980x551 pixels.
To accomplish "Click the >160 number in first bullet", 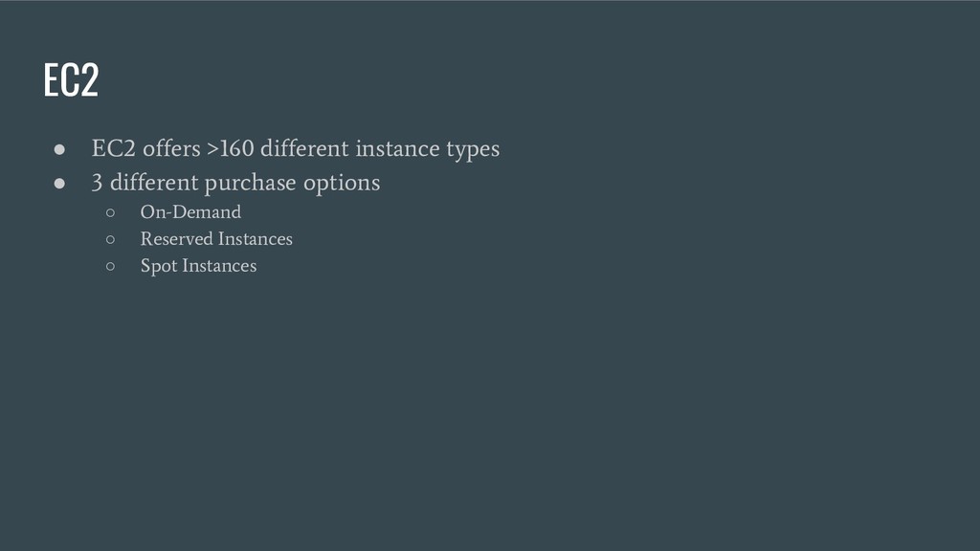I will click(231, 148).
